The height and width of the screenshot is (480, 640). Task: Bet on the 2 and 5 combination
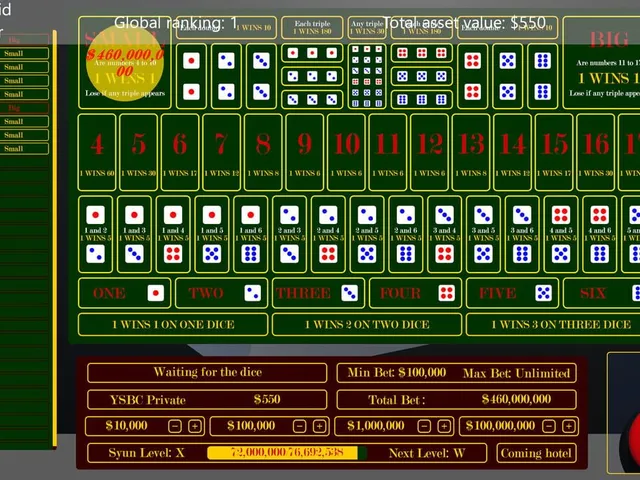[x=367, y=234]
